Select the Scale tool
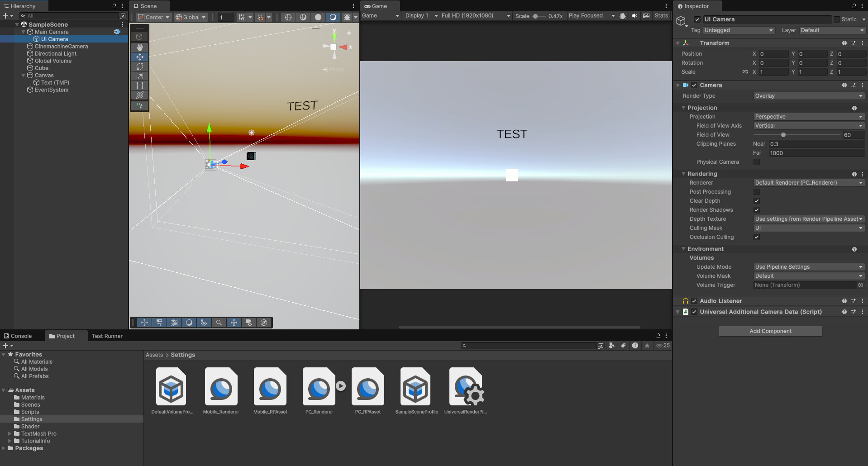Image resolution: width=868 pixels, height=466 pixels. pyautogui.click(x=139, y=76)
